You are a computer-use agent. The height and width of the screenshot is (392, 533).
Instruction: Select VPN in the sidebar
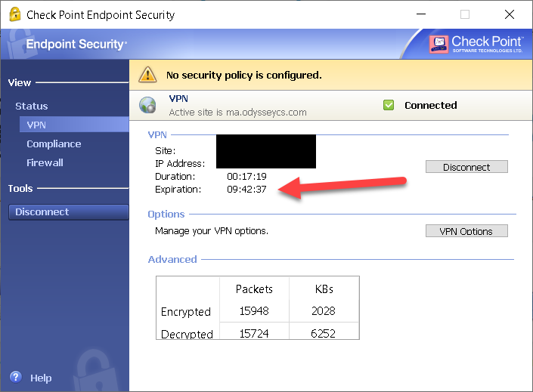[x=36, y=125]
